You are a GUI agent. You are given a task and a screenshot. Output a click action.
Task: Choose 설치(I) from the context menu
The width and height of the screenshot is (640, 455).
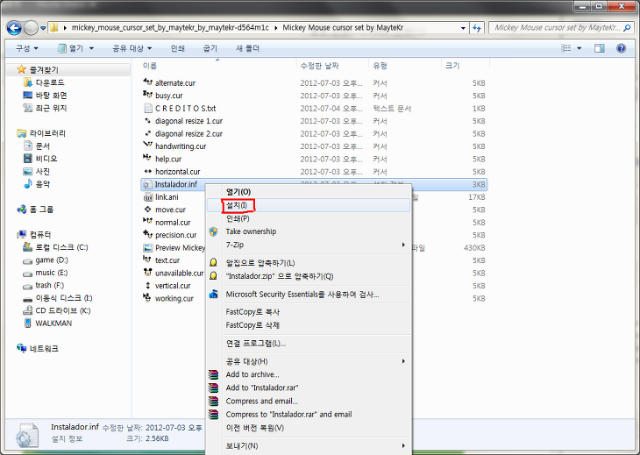click(x=237, y=205)
